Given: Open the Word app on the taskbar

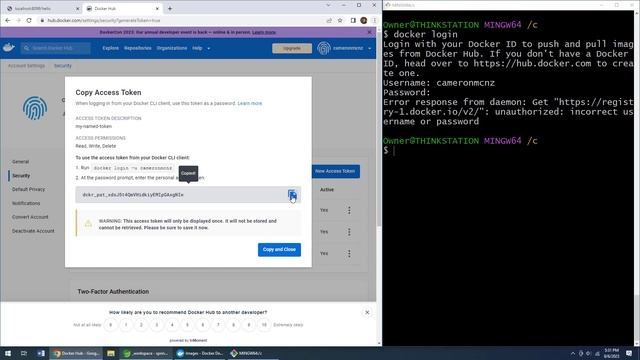Looking at the screenshot, I should tap(41, 353).
